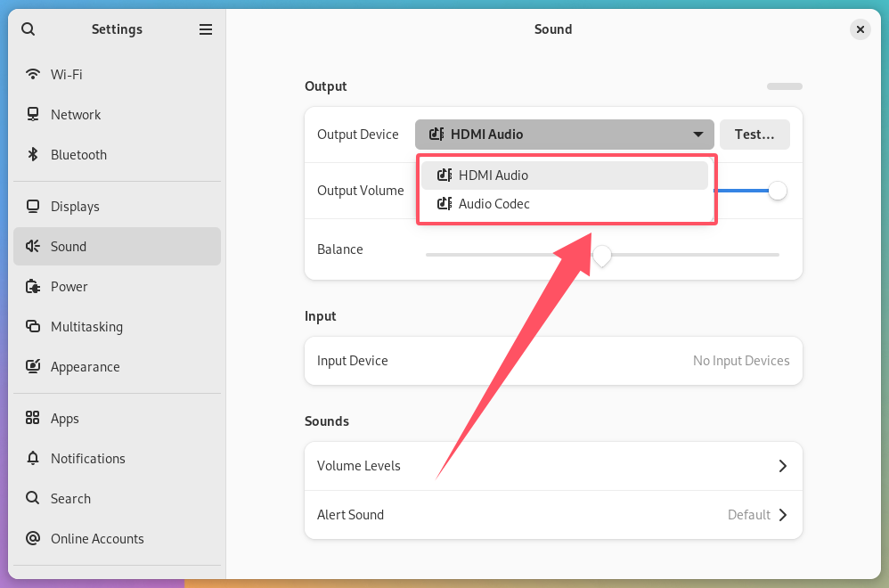Click the Wi-Fi icon in sidebar
889x588 pixels.
coord(33,74)
